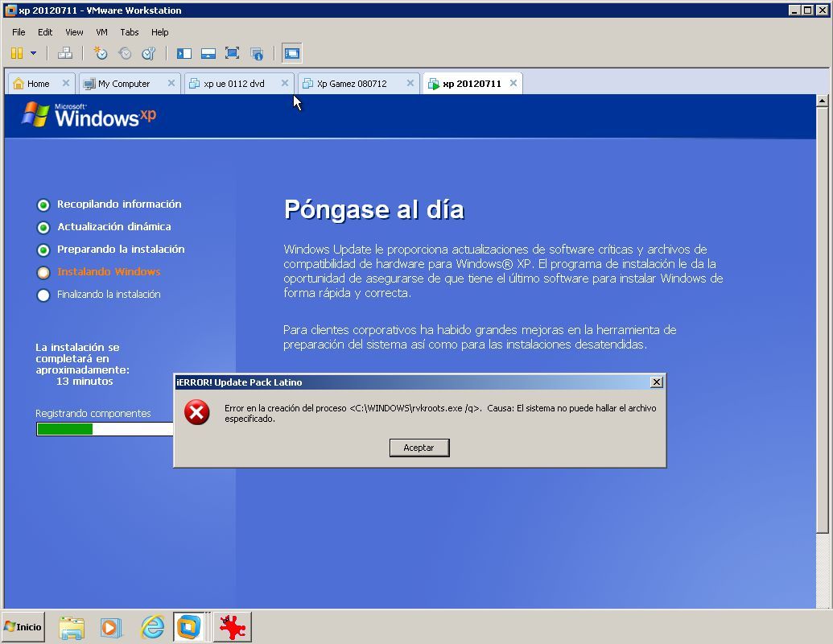Click the '13 minutos' time estimate

point(85,382)
